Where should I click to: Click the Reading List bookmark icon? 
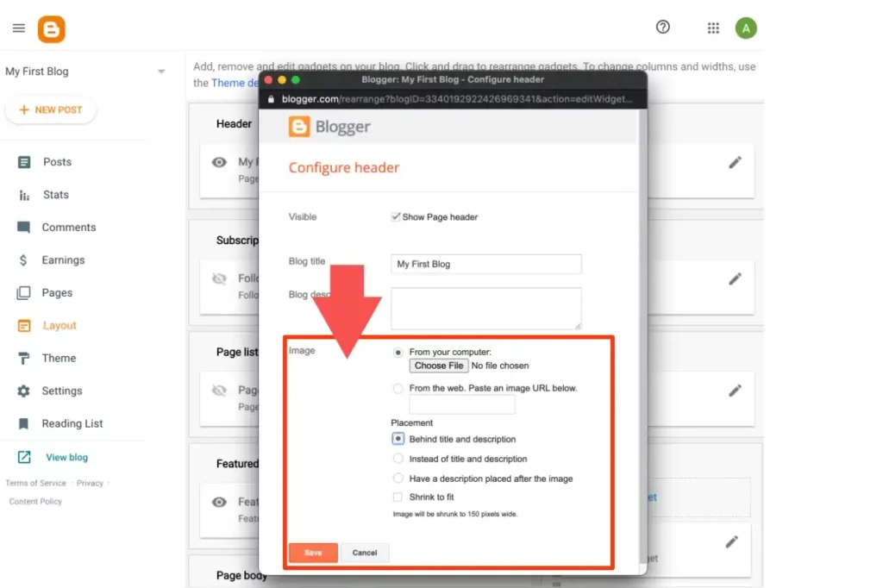[x=23, y=423]
